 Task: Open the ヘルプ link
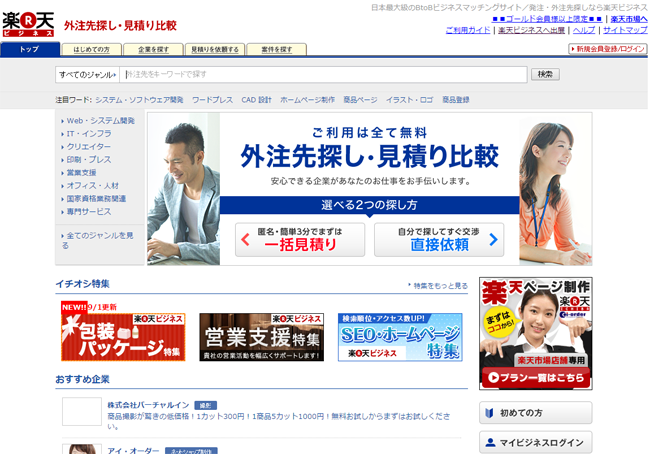(584, 30)
